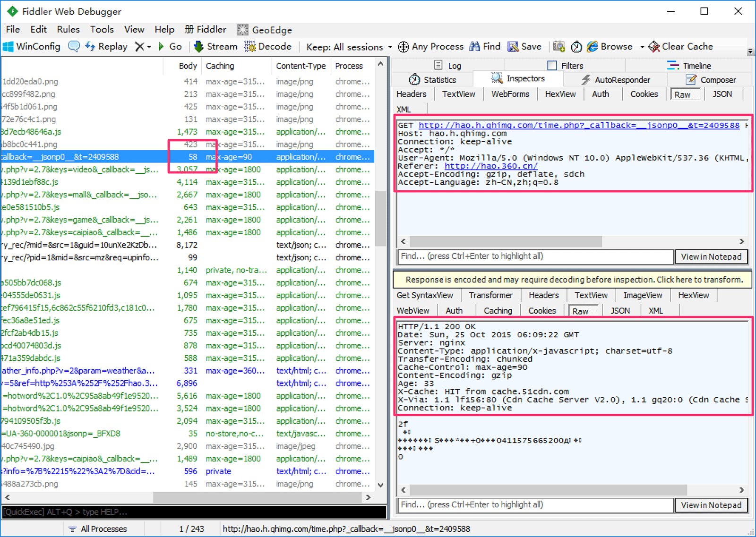
Task: Click the response transform notification bar
Action: point(573,280)
